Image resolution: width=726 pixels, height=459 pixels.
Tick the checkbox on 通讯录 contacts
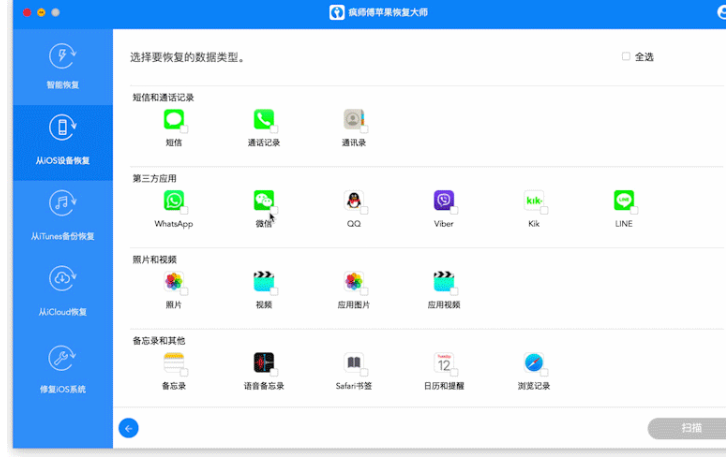pos(364,129)
